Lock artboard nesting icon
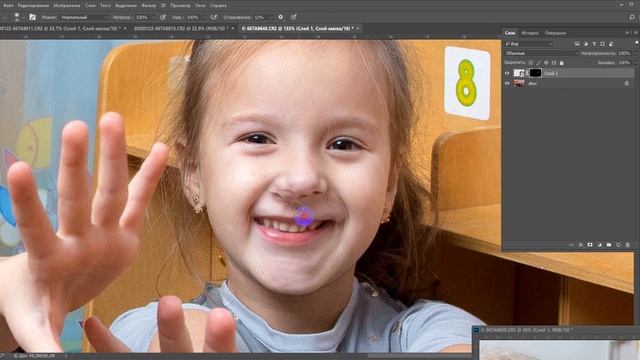640x360 pixels. 554,63
